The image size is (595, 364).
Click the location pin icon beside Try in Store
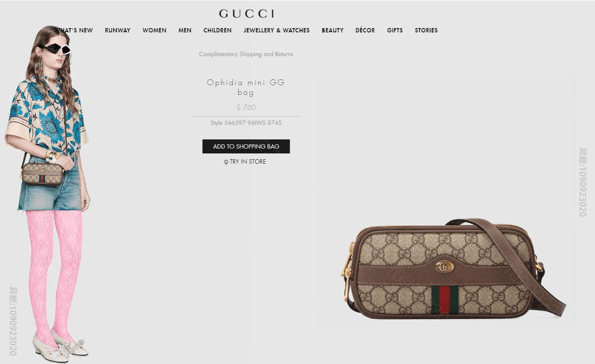pos(226,162)
